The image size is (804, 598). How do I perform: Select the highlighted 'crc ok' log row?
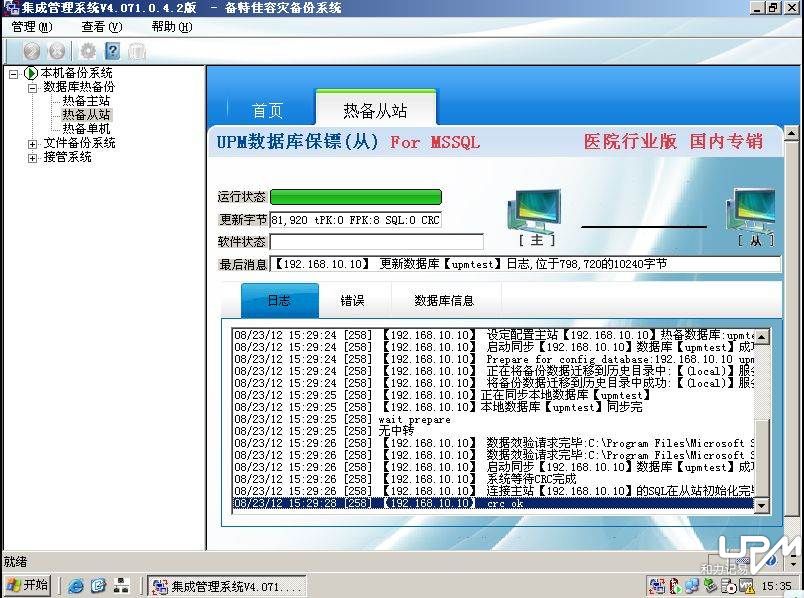pyautogui.click(x=493, y=504)
